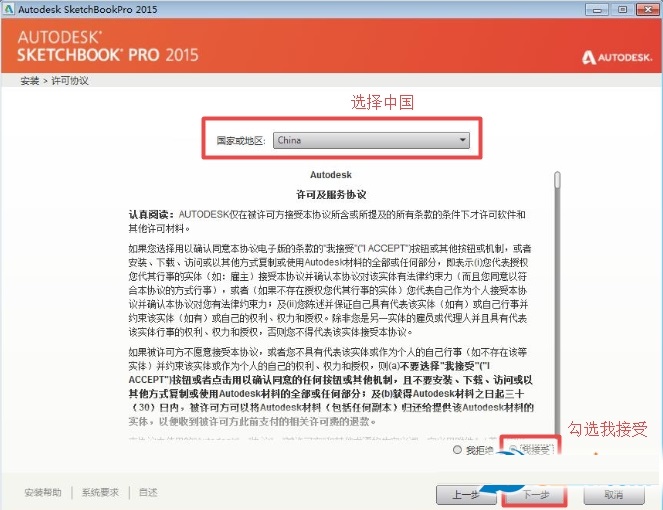This screenshot has height=510, width=663.
Task: Click the 上一步 (Back) button
Action: (466, 494)
